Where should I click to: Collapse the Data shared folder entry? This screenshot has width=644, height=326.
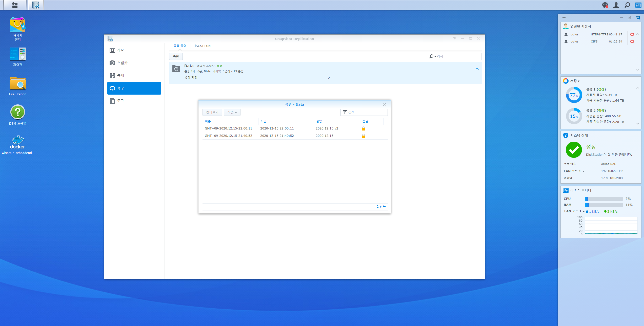tap(477, 69)
